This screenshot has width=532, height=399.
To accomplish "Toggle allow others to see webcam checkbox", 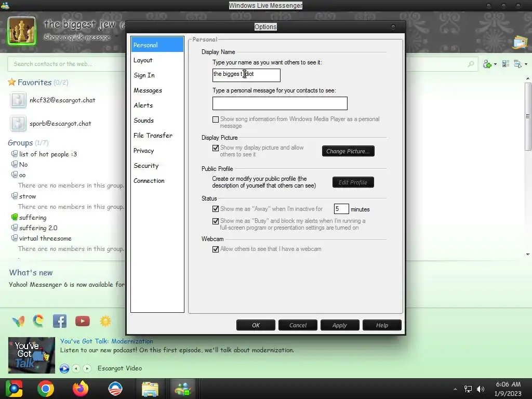I will [216, 249].
